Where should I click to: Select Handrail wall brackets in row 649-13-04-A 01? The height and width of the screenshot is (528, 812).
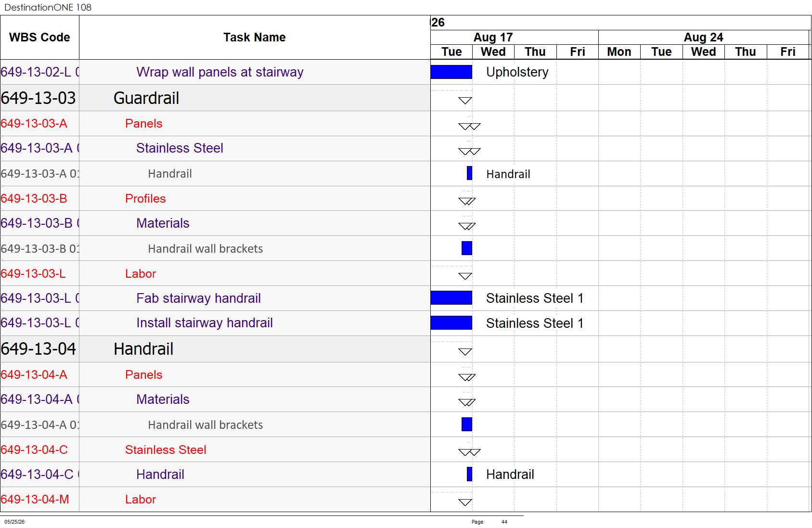coord(206,425)
